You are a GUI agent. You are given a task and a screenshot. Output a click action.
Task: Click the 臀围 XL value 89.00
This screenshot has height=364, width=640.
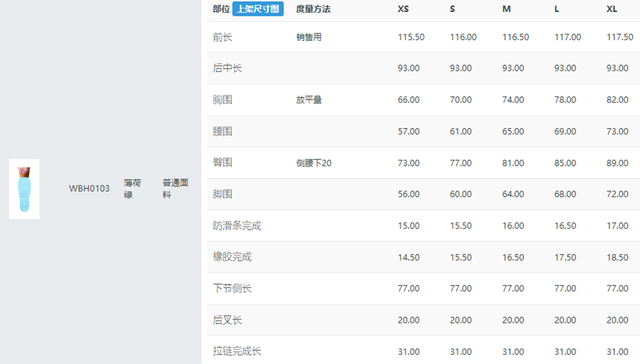pos(618,163)
